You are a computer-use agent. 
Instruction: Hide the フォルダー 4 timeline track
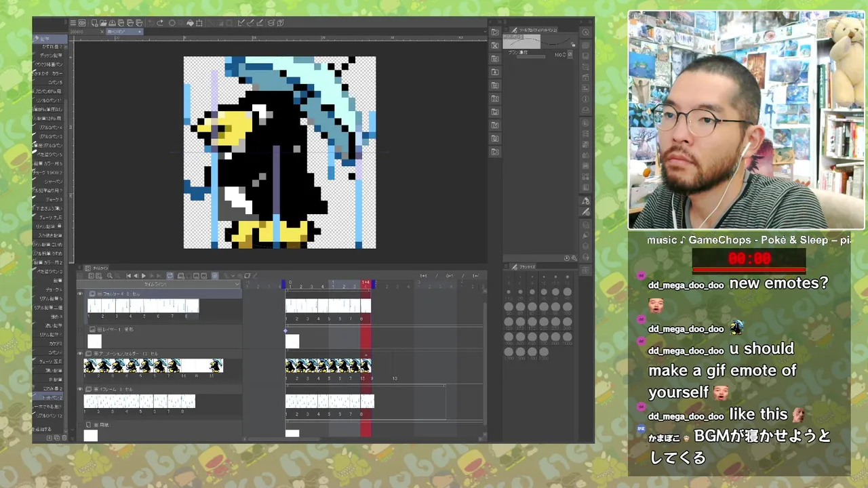(80, 293)
